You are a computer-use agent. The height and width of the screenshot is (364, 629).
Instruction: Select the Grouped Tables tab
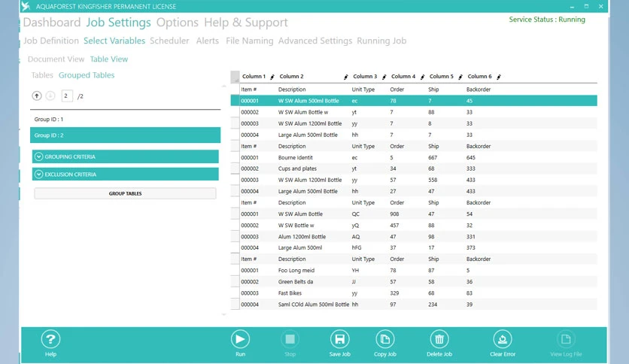[x=87, y=75]
